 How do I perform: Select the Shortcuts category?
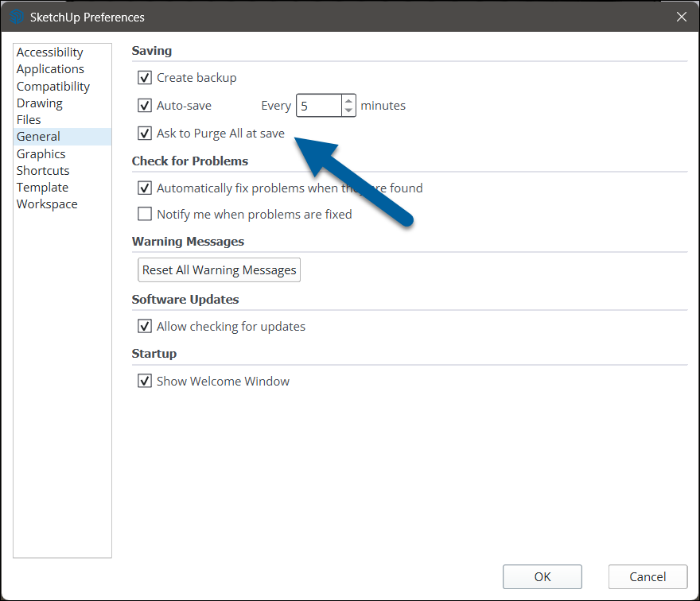(42, 170)
